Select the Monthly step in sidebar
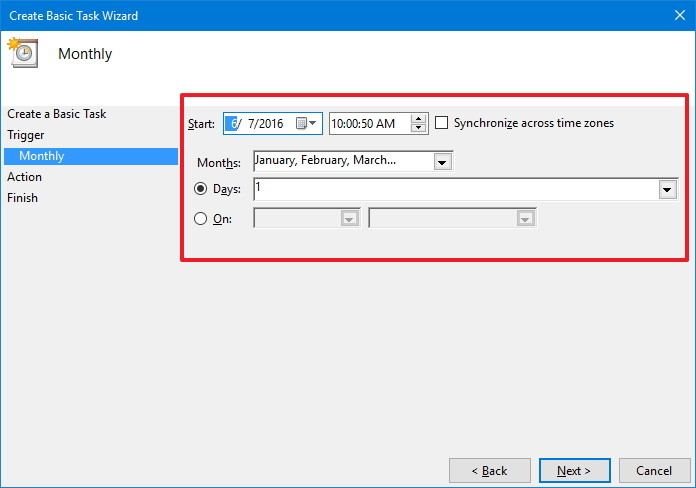Image resolution: width=696 pixels, height=488 pixels. click(x=91, y=156)
